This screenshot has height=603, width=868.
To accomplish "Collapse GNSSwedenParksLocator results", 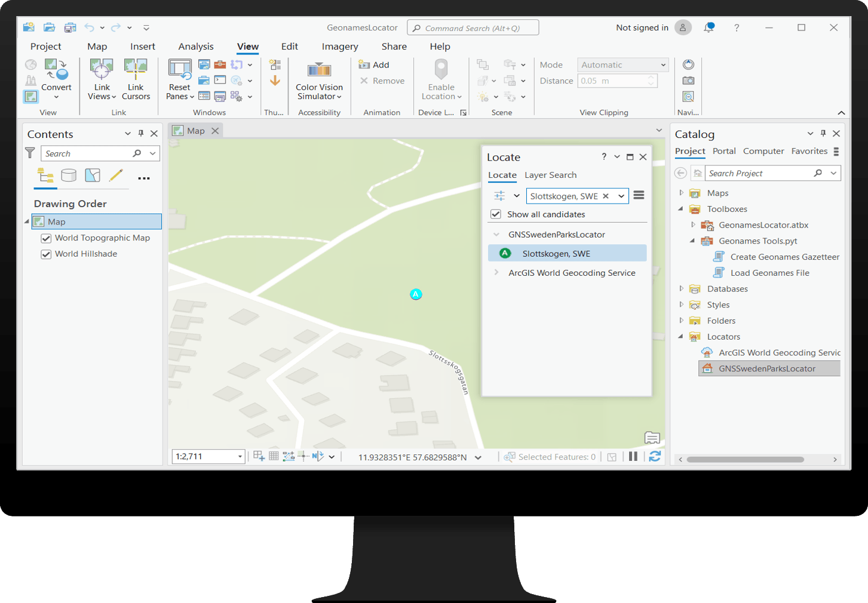I will tap(496, 235).
